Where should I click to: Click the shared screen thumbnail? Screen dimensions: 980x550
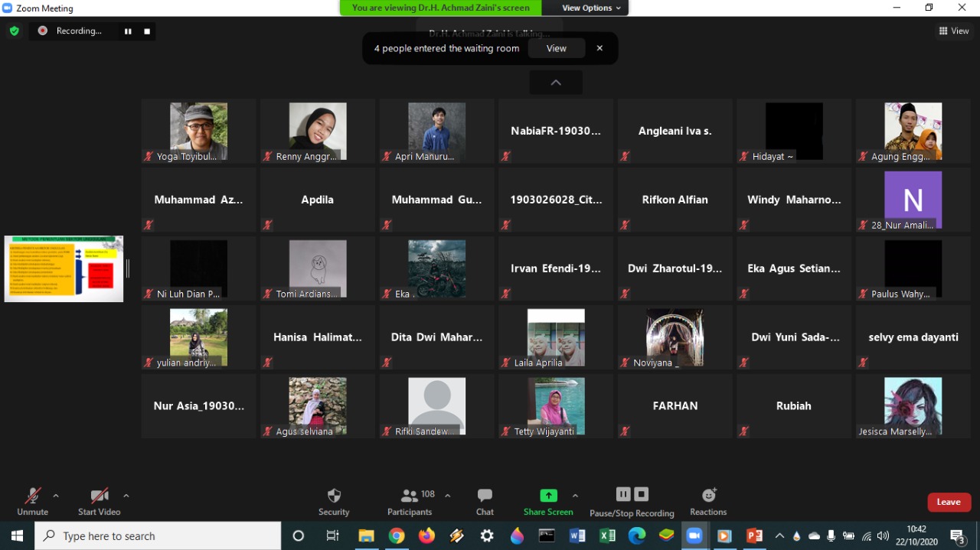(x=64, y=268)
